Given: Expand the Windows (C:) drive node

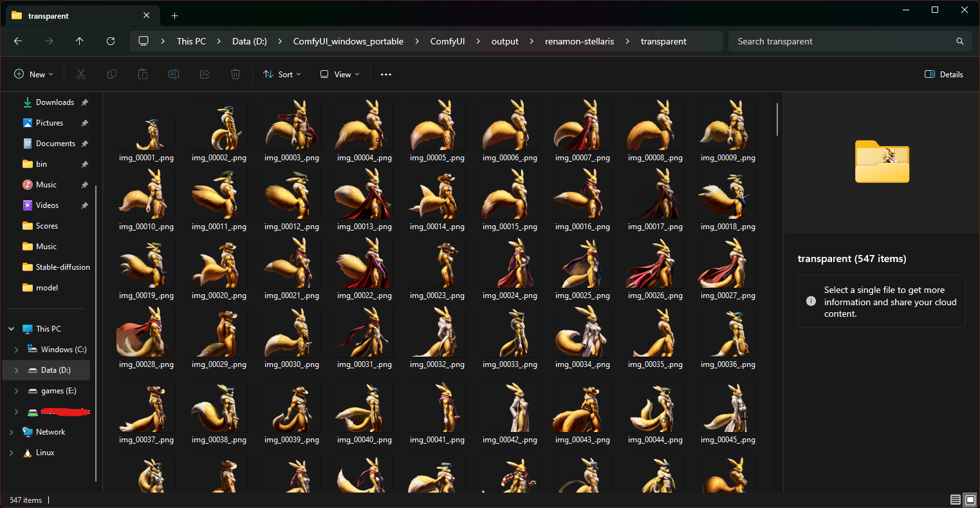Looking at the screenshot, I should click(x=16, y=350).
